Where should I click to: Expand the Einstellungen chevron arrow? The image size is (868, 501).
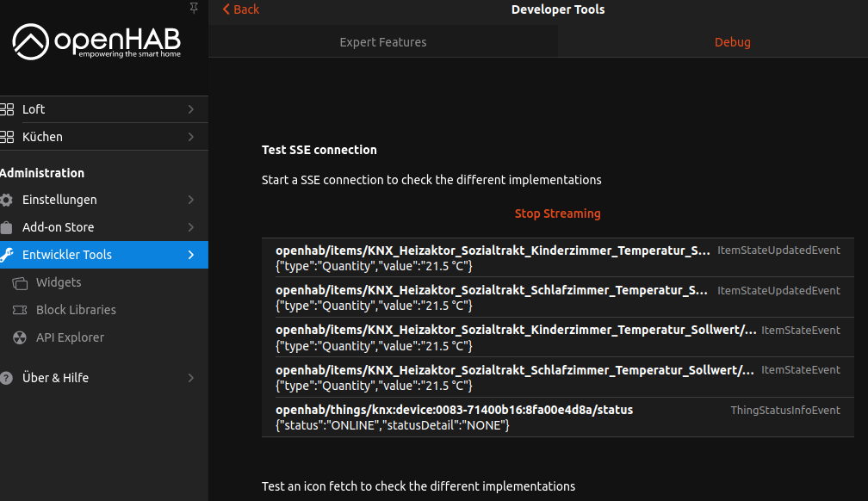point(190,200)
